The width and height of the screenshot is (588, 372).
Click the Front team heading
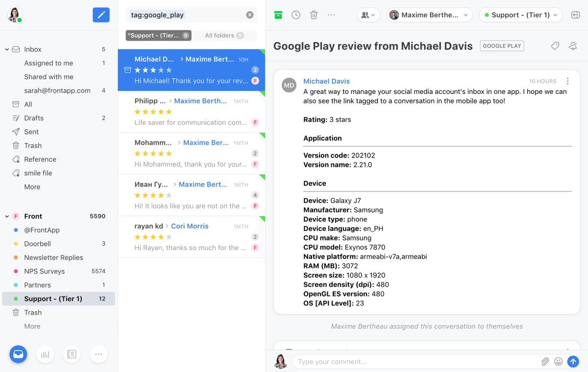click(33, 216)
